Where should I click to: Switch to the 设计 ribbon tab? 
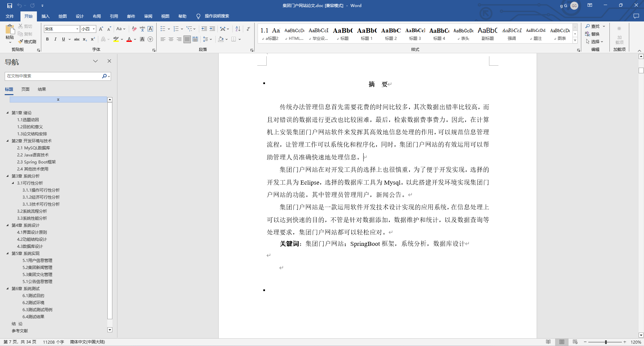coord(79,16)
